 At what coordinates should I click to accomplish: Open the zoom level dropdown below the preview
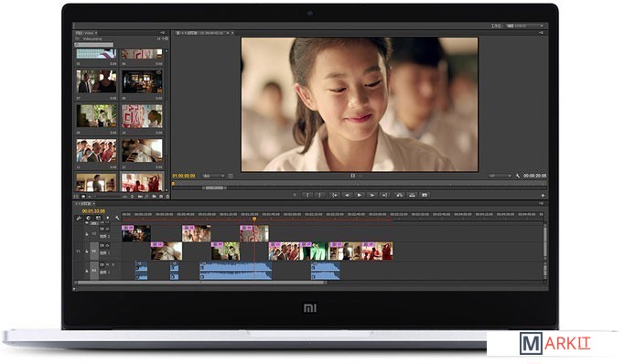click(x=213, y=176)
